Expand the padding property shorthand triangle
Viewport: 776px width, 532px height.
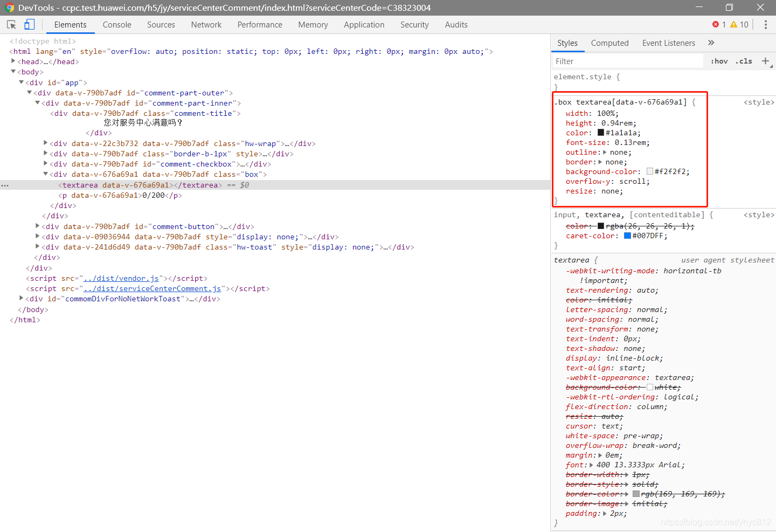[605, 514]
